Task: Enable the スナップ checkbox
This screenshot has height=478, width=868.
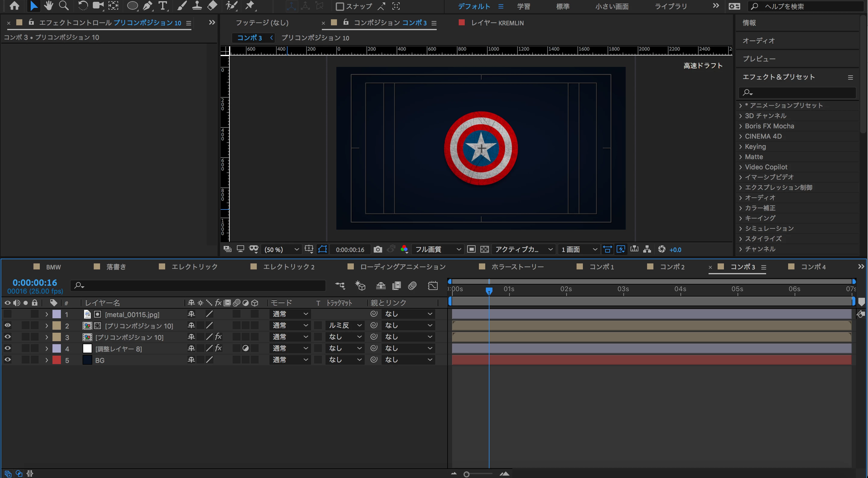Action: click(x=340, y=6)
